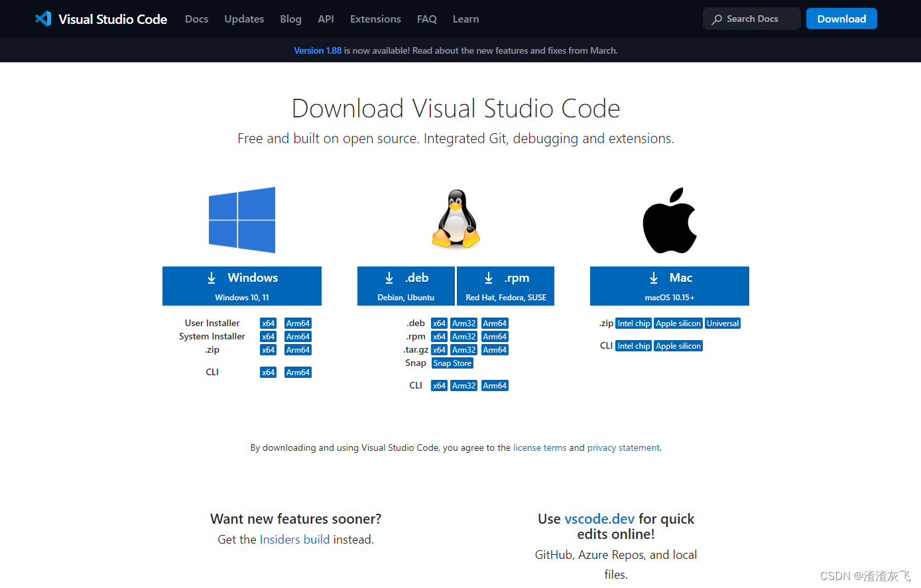Click the Download Visual Studio Code heading

pos(456,108)
